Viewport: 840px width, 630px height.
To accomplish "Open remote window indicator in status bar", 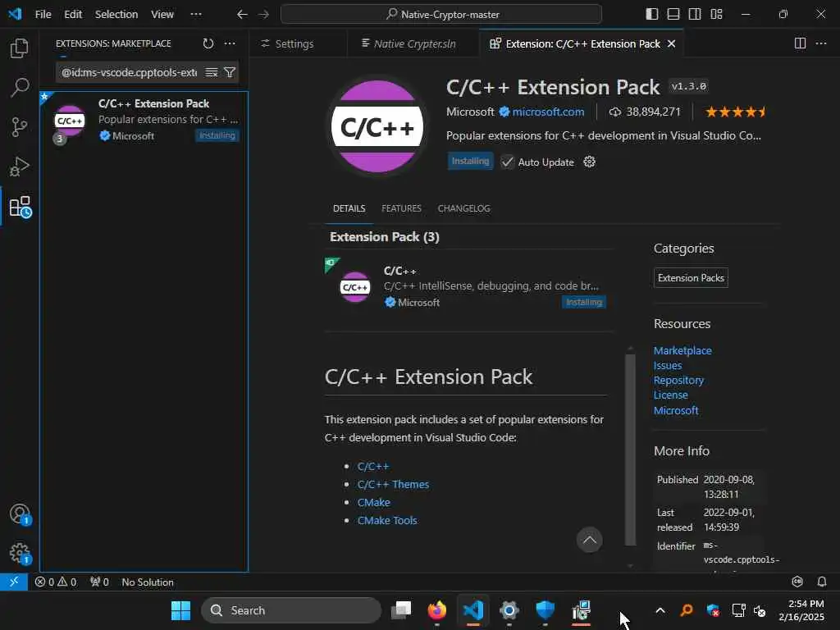I will tap(14, 582).
